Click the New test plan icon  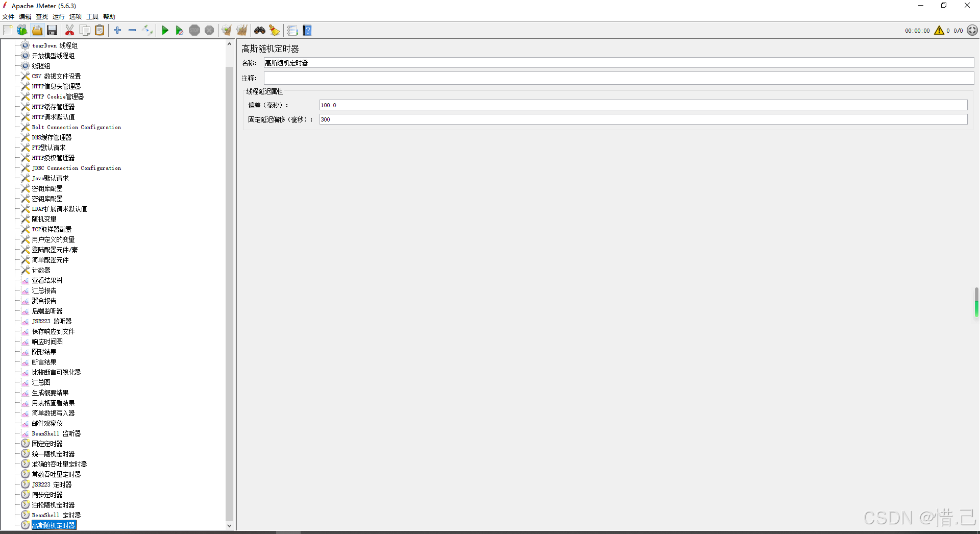8,31
